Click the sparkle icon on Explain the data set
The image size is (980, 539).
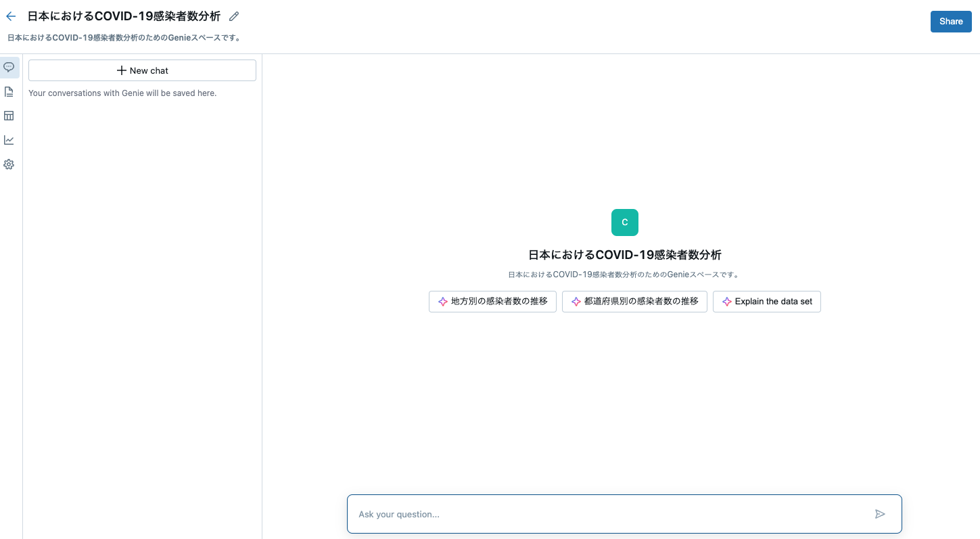coord(726,301)
